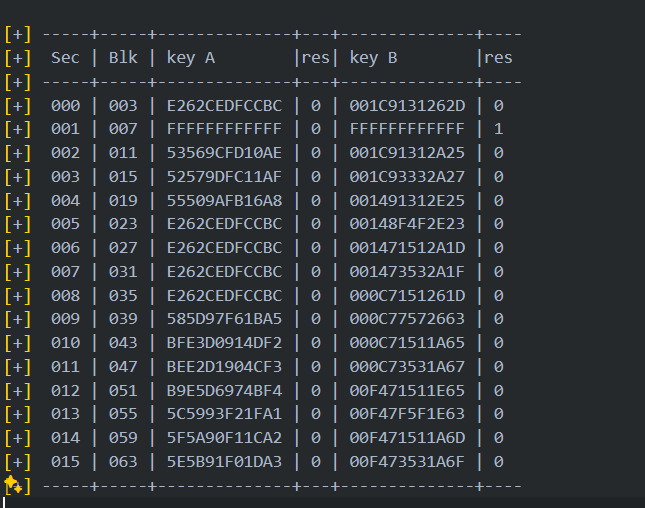
Task: Click the [+] marker on sector 000 row
Action: (x=17, y=105)
